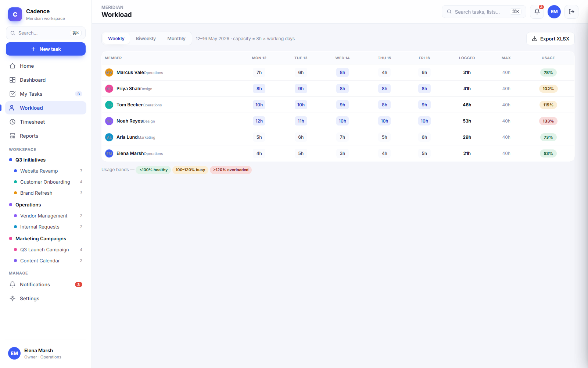This screenshot has height=368, width=588.
Task: Click Elena Marsh's profile avatar at sidebar bottom
Action: (x=14, y=353)
